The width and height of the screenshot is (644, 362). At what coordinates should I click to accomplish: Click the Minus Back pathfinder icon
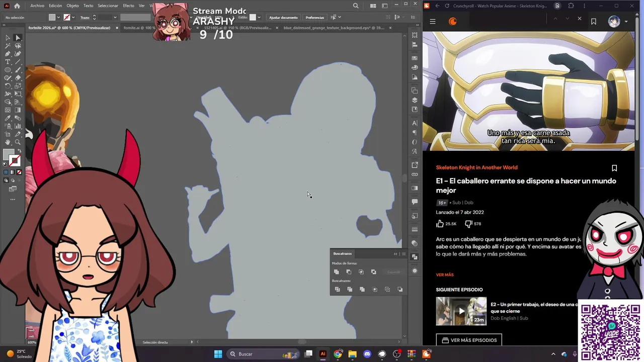point(400,290)
